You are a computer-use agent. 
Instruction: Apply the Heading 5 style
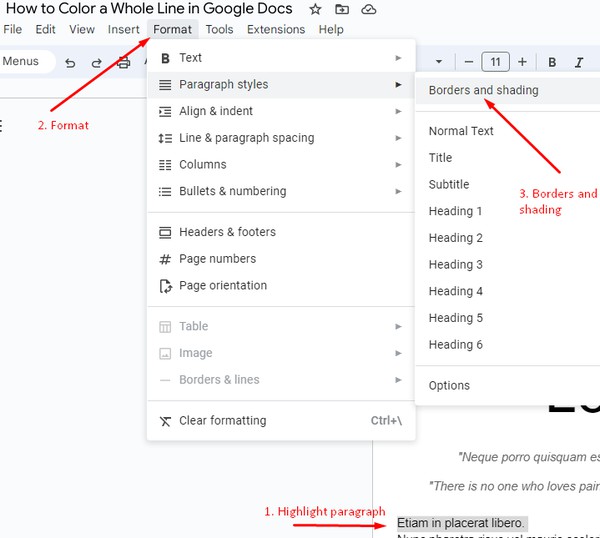click(507, 318)
